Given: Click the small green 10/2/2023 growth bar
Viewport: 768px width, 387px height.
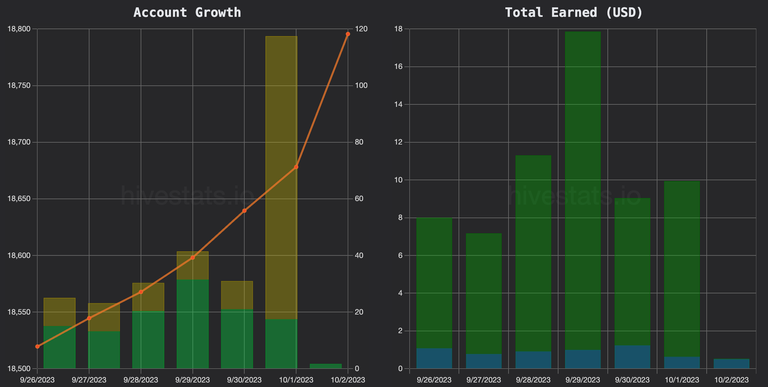Looking at the screenshot, I should click(x=326, y=366).
